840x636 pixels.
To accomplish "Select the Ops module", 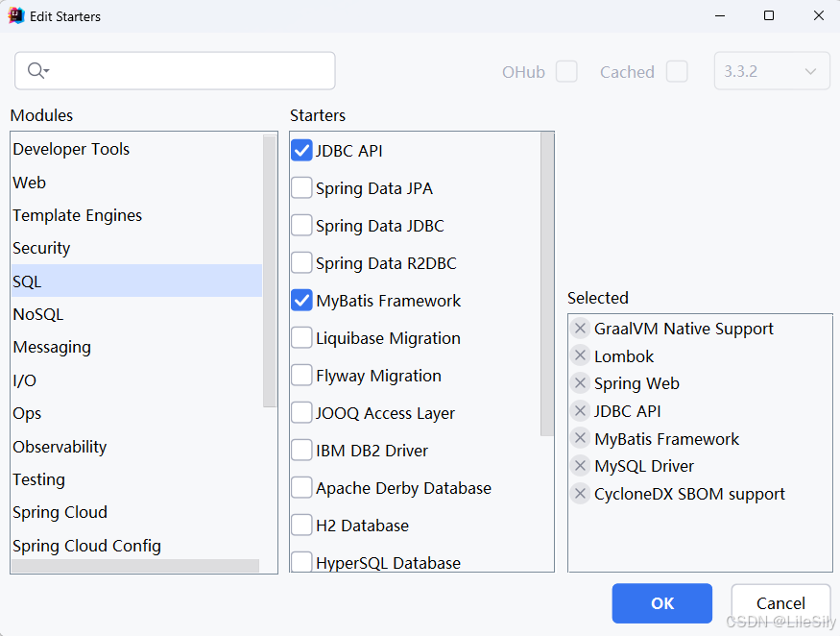I will [136, 413].
